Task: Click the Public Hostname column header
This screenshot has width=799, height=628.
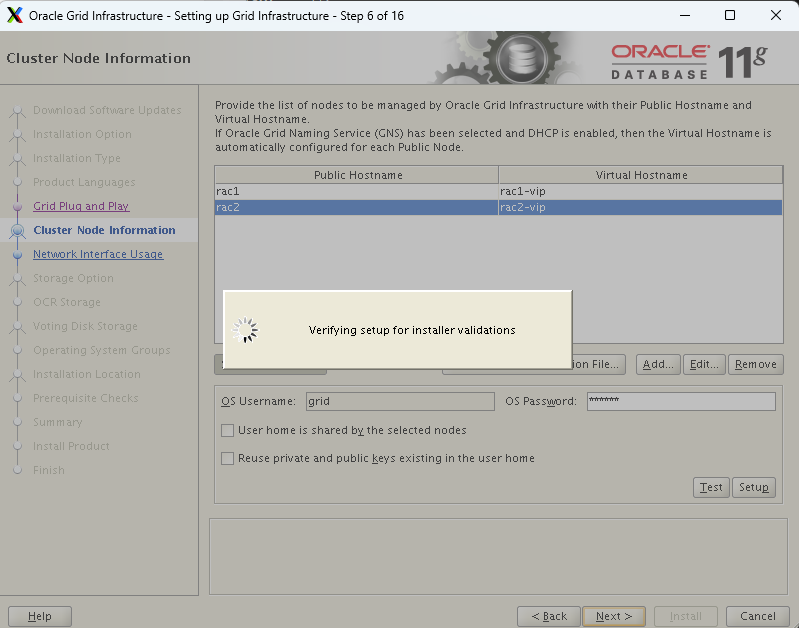Action: (x=357, y=175)
